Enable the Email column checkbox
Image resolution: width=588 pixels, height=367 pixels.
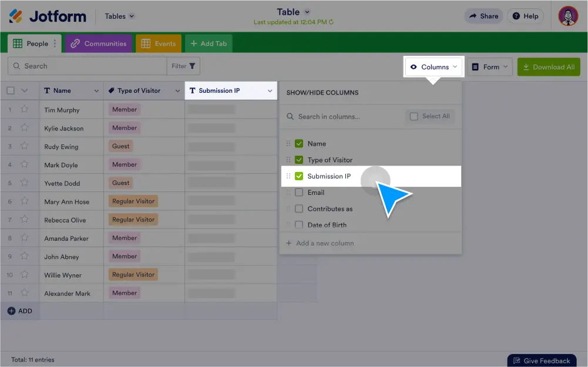(x=299, y=193)
